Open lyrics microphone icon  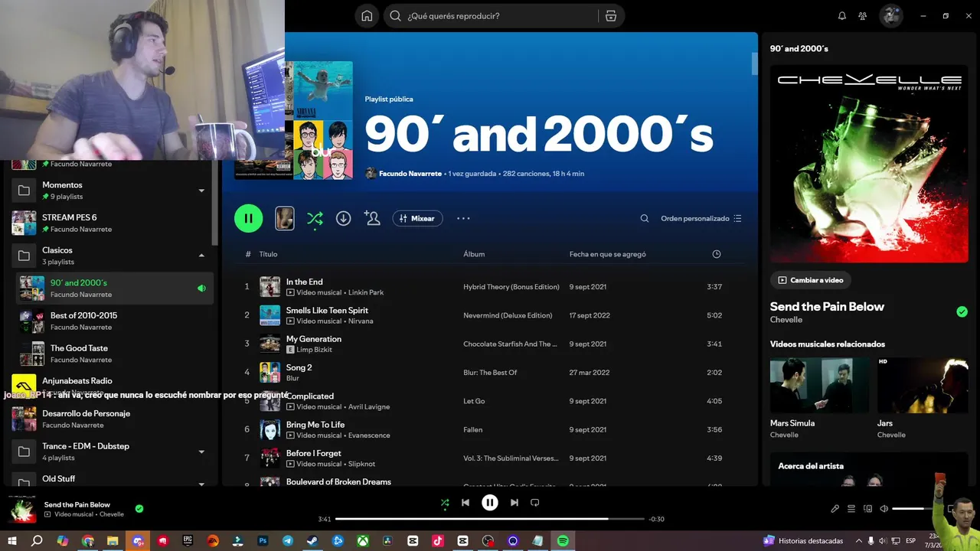point(835,509)
